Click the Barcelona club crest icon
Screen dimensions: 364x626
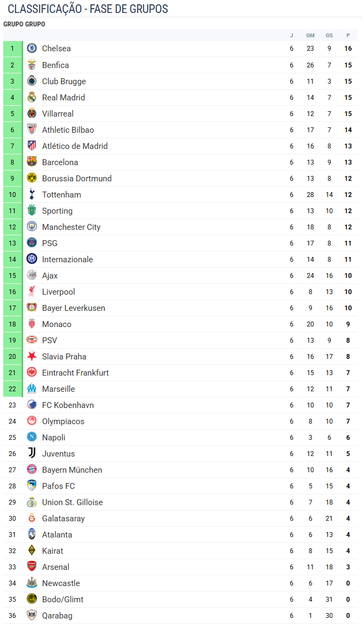point(32,162)
